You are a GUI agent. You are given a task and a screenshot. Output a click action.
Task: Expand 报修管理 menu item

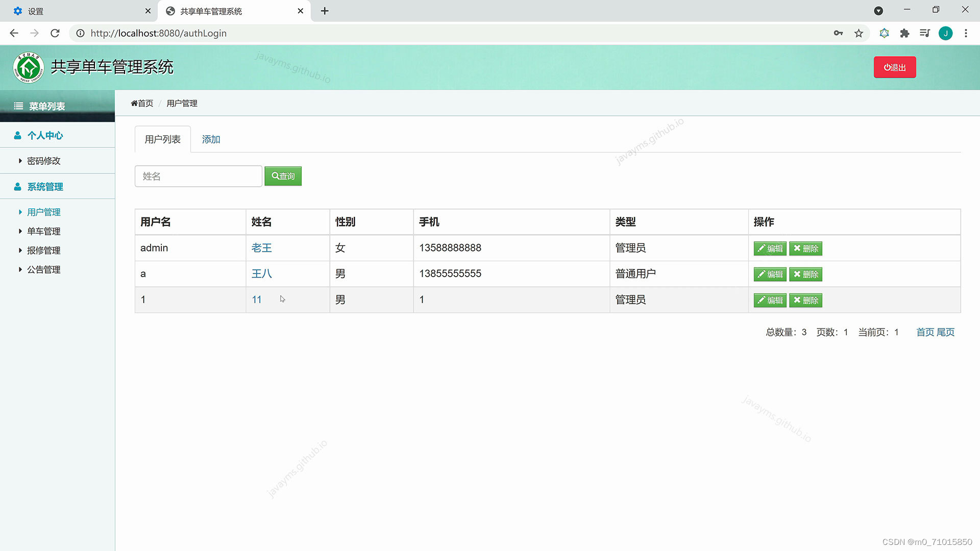43,251
